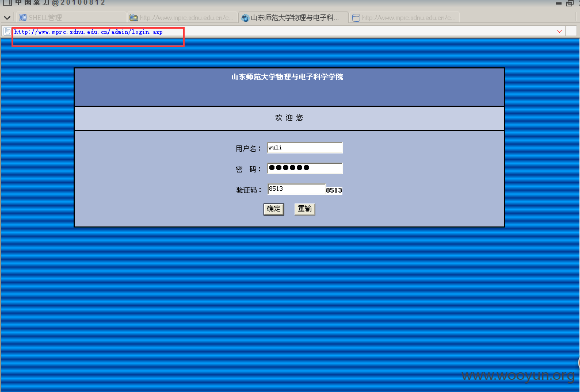Screen dimensions: 580x392
Task: Open the second tab with folder icon
Action: point(182,17)
